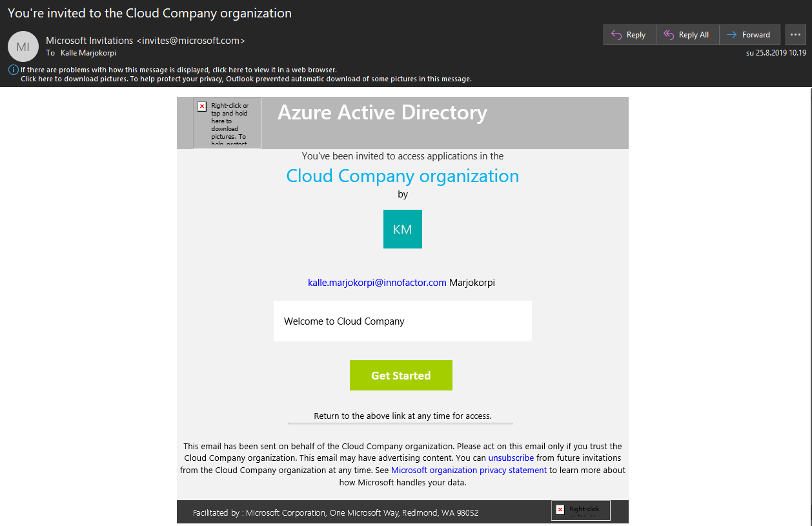Forward this email message
The image size is (812, 526).
750,35
